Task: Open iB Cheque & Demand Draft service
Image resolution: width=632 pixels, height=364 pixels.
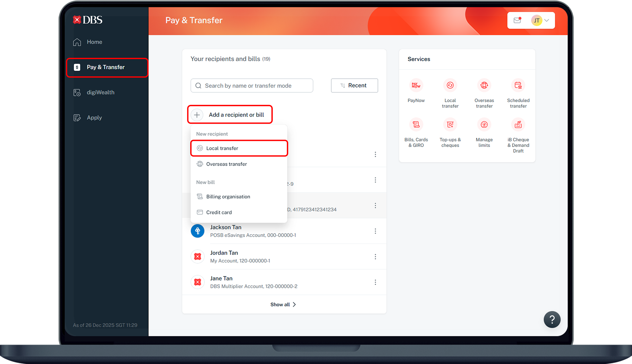Action: pyautogui.click(x=518, y=136)
